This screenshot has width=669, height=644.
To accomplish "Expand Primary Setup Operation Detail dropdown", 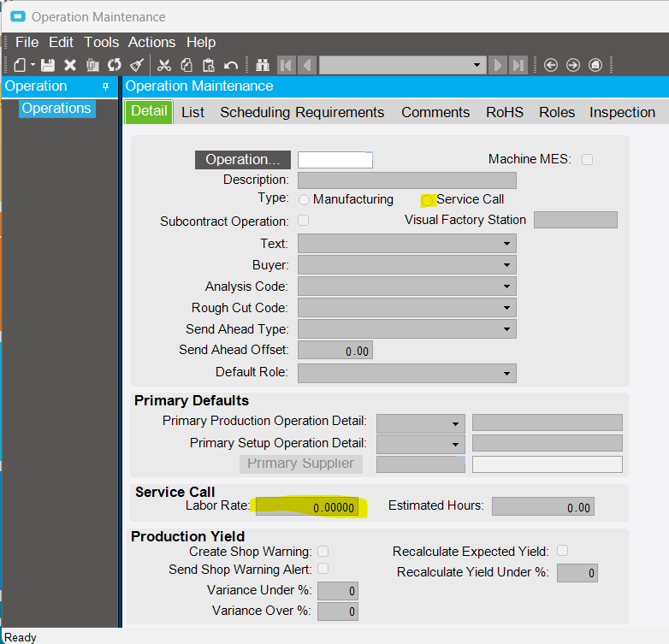I will pos(455,445).
